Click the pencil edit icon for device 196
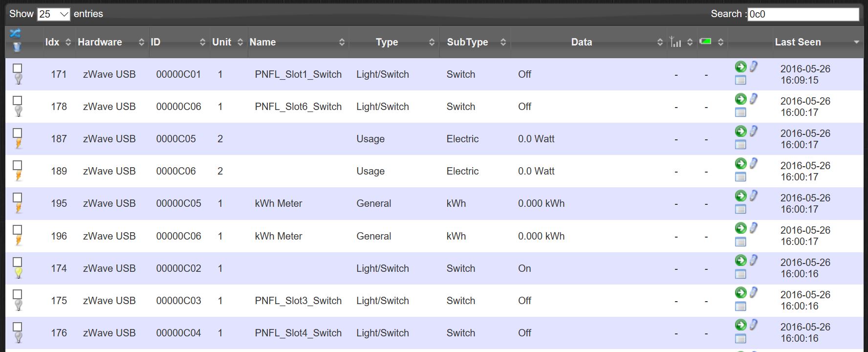868x352 pixels. coord(754,228)
